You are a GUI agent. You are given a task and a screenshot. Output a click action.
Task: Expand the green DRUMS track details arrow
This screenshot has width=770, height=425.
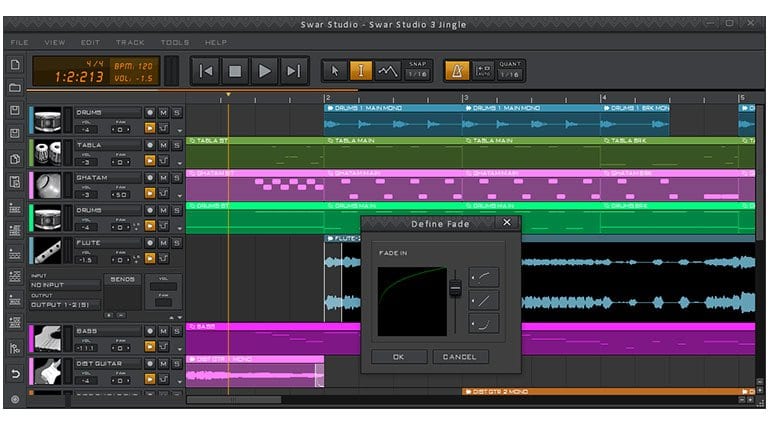[179, 228]
